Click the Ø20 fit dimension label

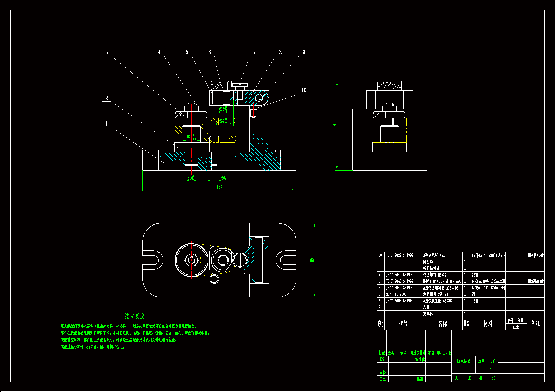tap(191, 137)
